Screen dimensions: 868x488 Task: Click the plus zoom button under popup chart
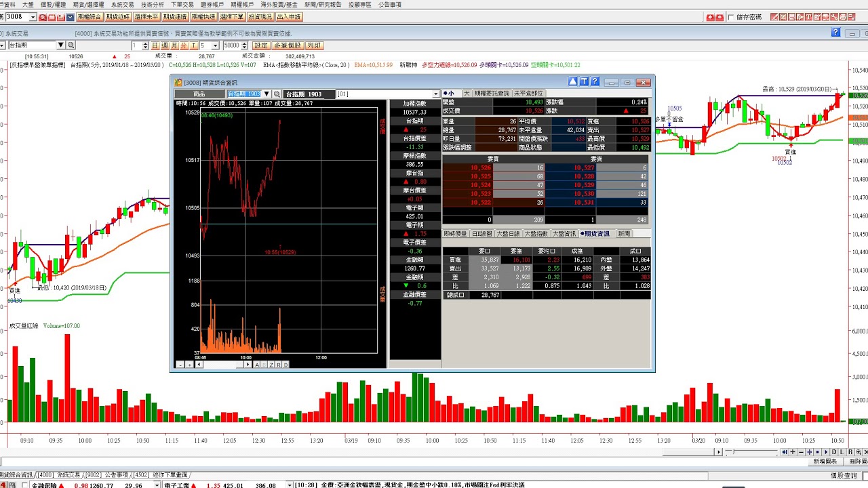click(x=189, y=365)
